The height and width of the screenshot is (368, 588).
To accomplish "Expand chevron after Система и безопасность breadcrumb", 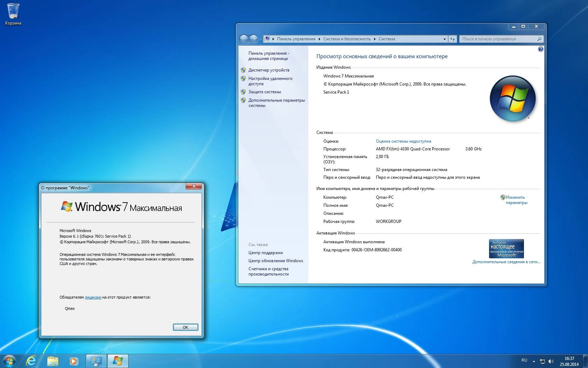I will (x=374, y=39).
